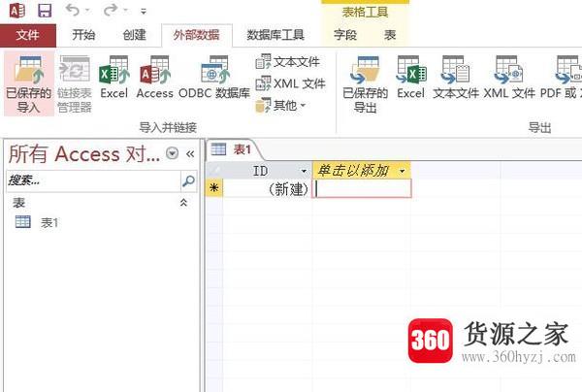Click the Access application icon in title bar
This screenshot has height=392, width=582.
coord(16,10)
